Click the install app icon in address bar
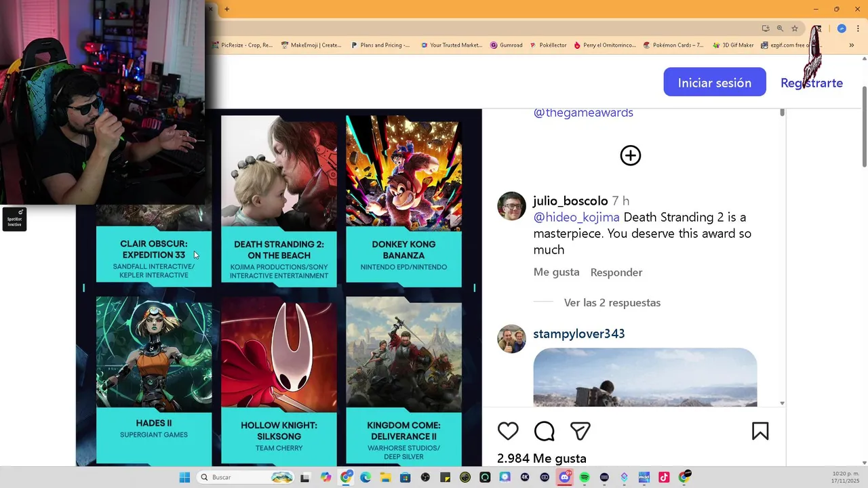Viewport: 868px width, 488px height. pos(766,28)
